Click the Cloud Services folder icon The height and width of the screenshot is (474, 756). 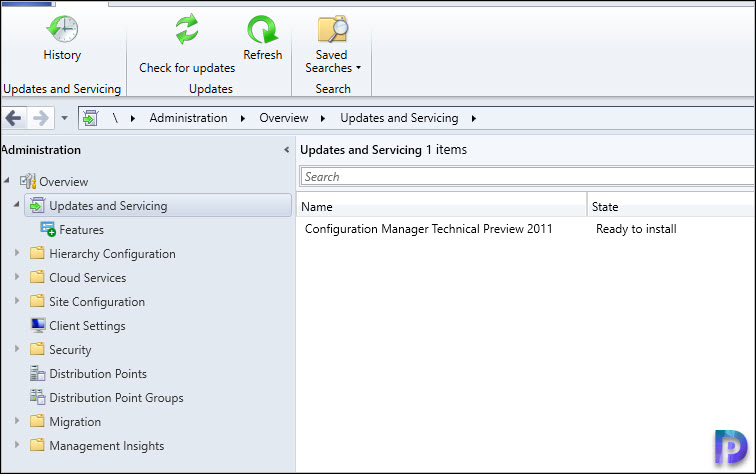pos(37,277)
